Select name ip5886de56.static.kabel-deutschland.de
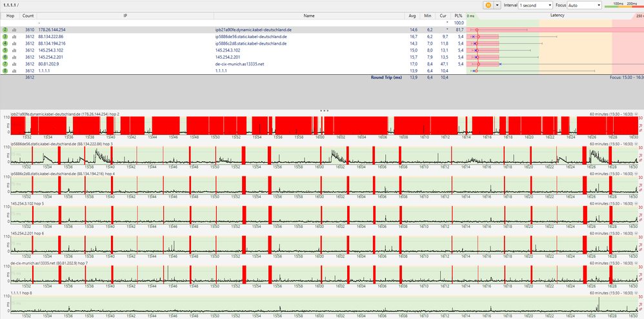Image resolution: width=644 pixels, height=319 pixels. point(251,37)
